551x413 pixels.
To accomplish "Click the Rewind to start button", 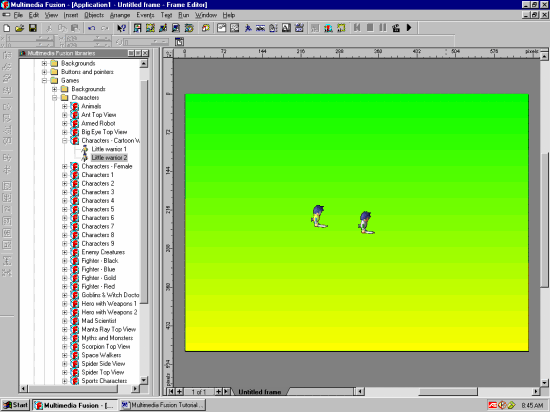I will [x=357, y=27].
